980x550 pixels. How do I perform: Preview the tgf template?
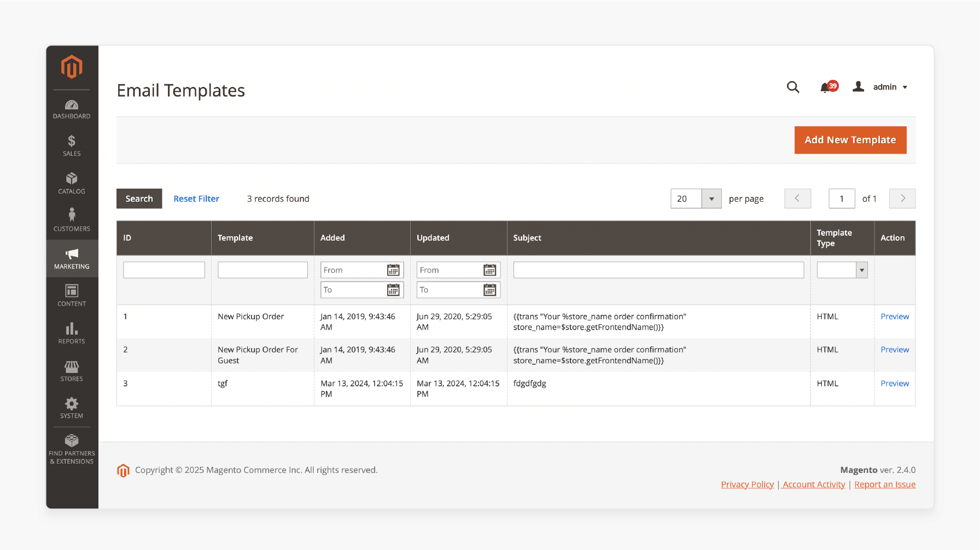894,384
